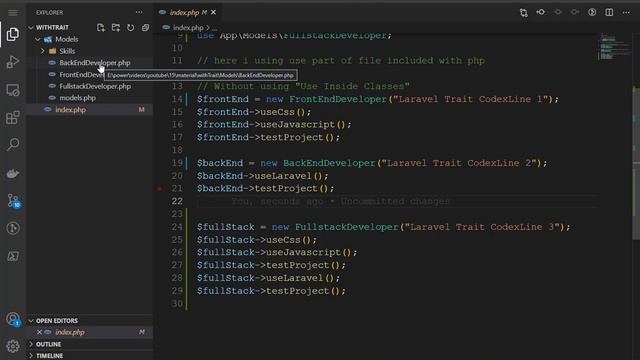Create a new folder in WITHTRAIT
This screenshot has width=640, height=360.
coord(116,27)
